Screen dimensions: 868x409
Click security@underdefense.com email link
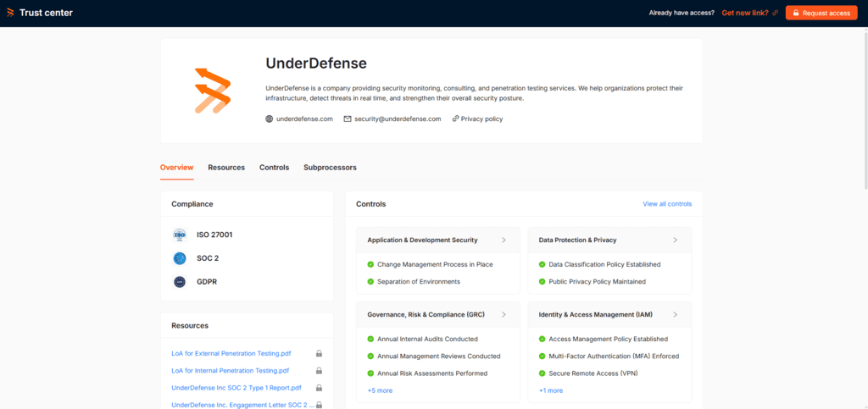[398, 119]
